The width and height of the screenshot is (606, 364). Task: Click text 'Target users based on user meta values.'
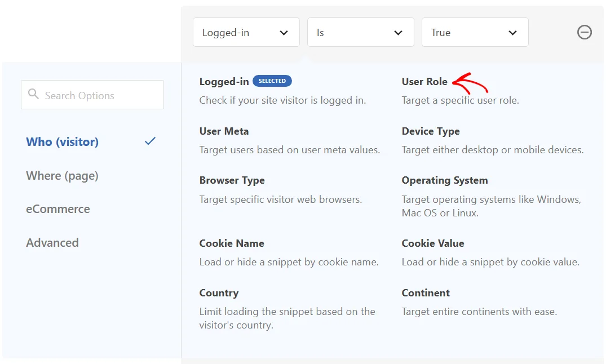click(x=290, y=150)
